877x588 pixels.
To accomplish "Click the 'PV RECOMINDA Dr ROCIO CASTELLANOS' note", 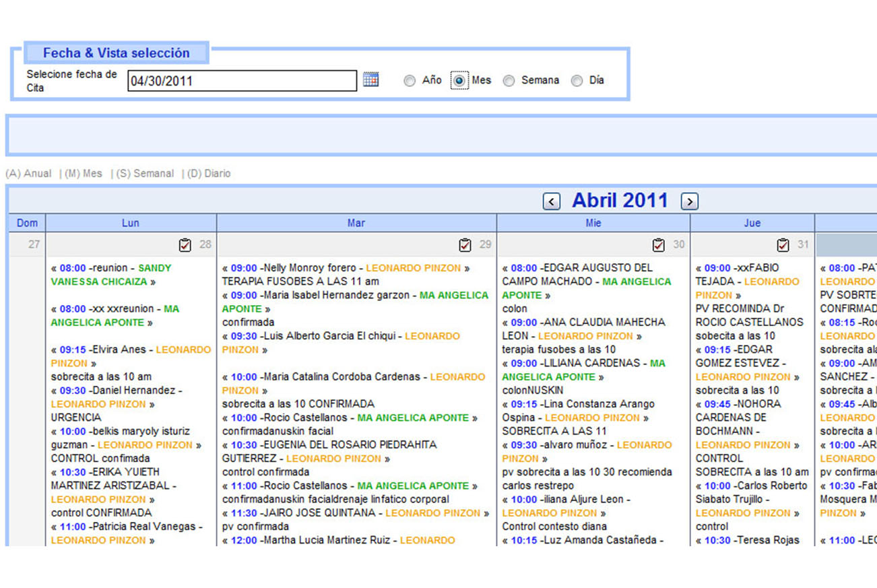I will click(x=750, y=315).
